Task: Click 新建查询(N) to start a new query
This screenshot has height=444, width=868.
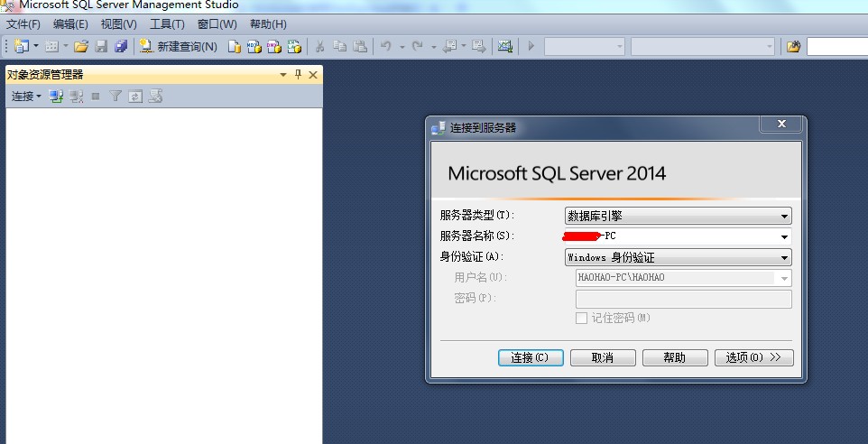Action: pos(179,47)
